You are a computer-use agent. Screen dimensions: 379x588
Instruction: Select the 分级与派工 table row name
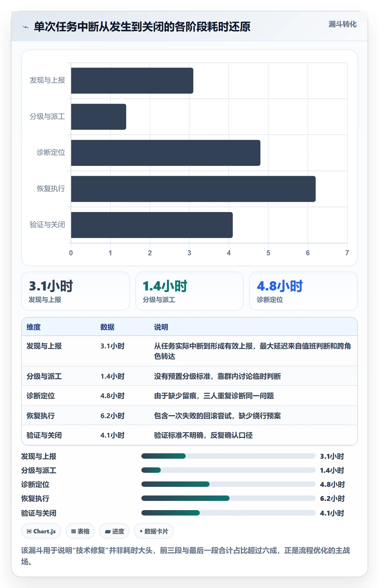coord(44,376)
